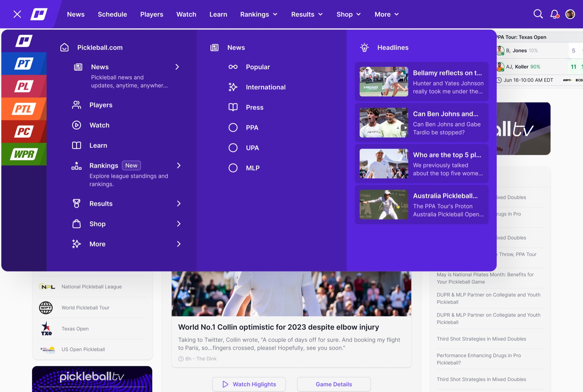Screen dimensions: 583x392
Task: Go to News in the top navbar
Action: [x=76, y=14]
